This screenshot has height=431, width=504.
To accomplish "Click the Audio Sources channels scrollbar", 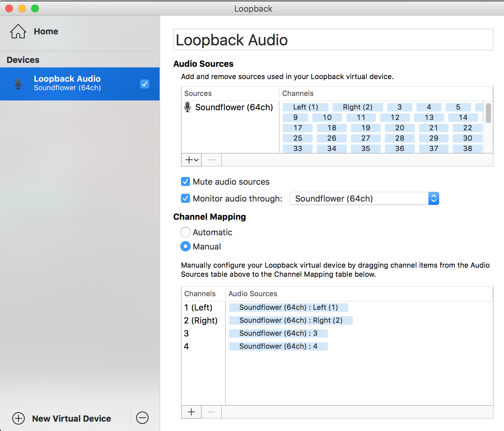I will [x=488, y=113].
